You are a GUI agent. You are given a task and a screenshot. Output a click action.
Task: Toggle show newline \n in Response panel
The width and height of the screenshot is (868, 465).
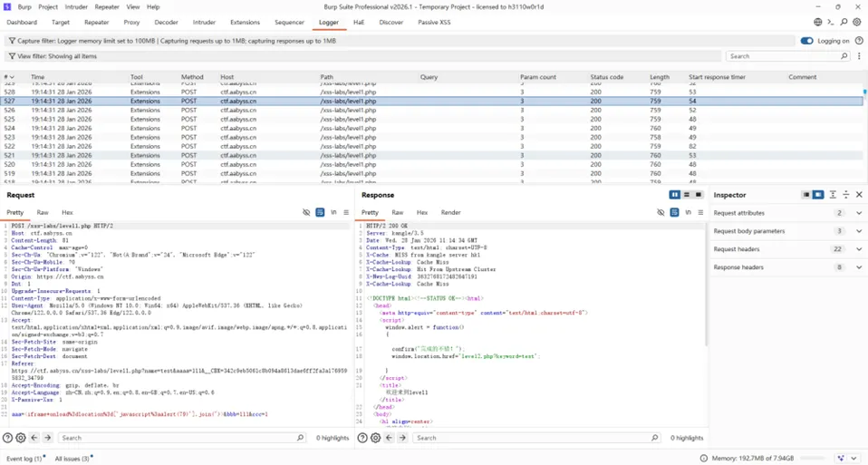coord(688,213)
